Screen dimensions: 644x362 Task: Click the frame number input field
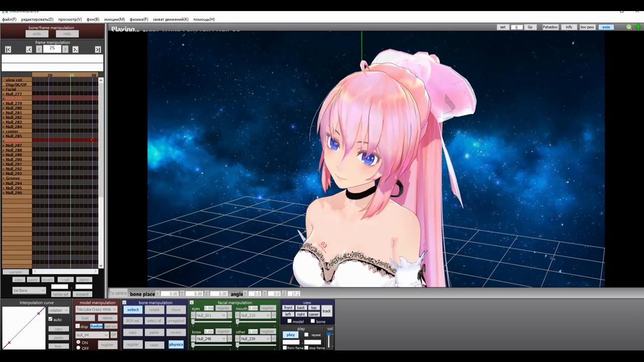(52, 49)
